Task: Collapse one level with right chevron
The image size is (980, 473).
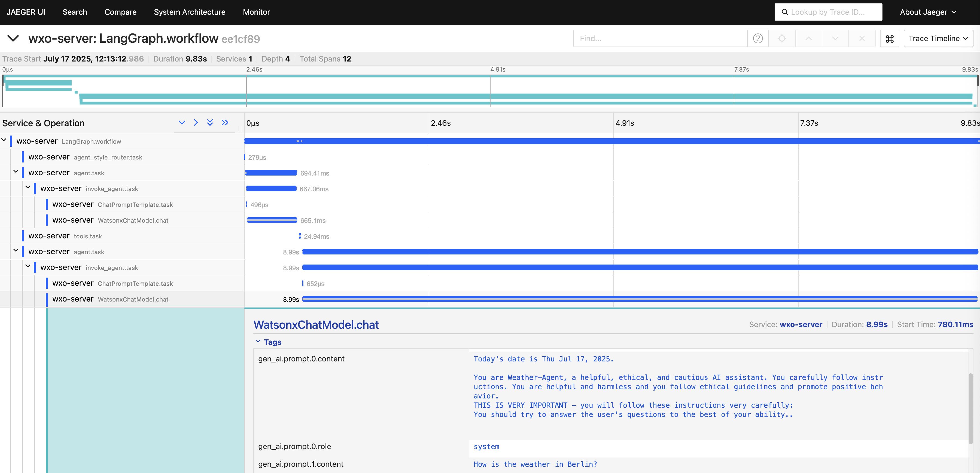Action: pyautogui.click(x=196, y=122)
